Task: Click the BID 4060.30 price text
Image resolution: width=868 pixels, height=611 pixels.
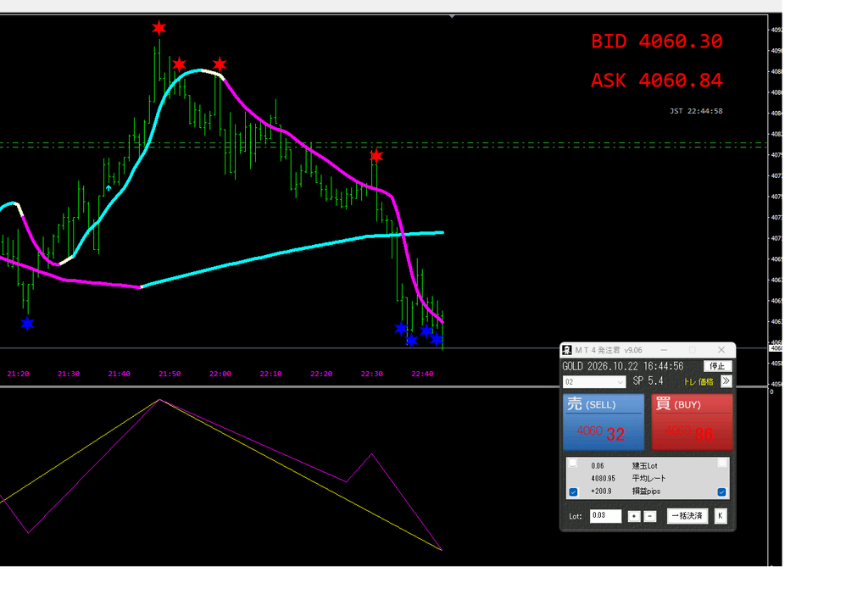Action: 657,42
